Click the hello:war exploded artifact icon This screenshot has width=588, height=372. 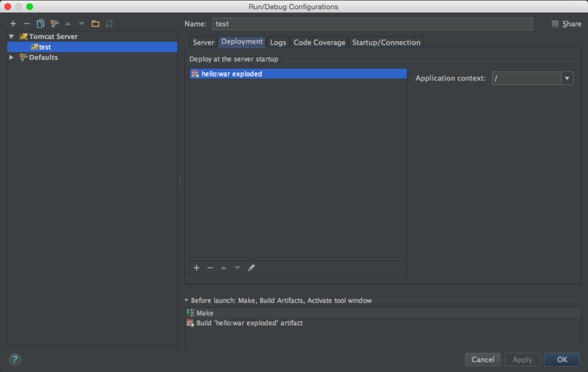pyautogui.click(x=195, y=73)
